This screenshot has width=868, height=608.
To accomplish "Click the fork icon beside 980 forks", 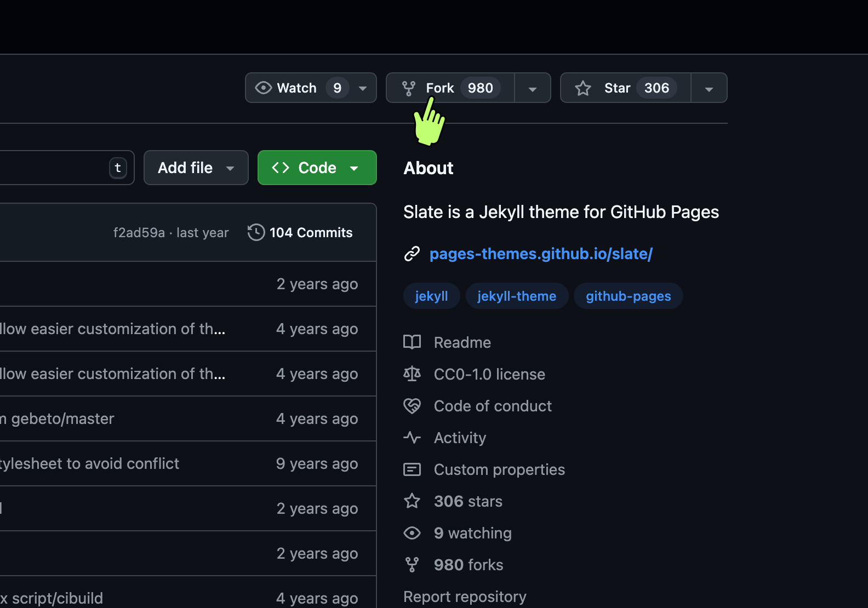I will [x=412, y=565].
